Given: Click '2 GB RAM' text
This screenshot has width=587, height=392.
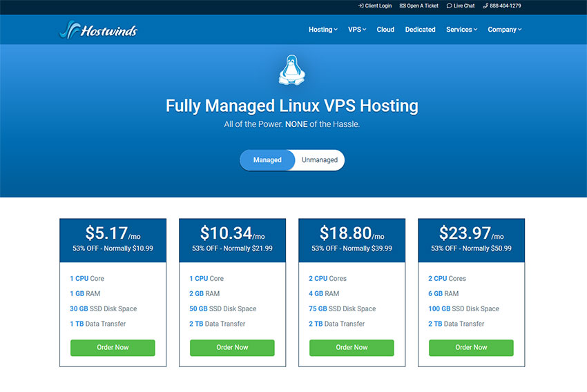Looking at the screenshot, I should (x=204, y=293).
